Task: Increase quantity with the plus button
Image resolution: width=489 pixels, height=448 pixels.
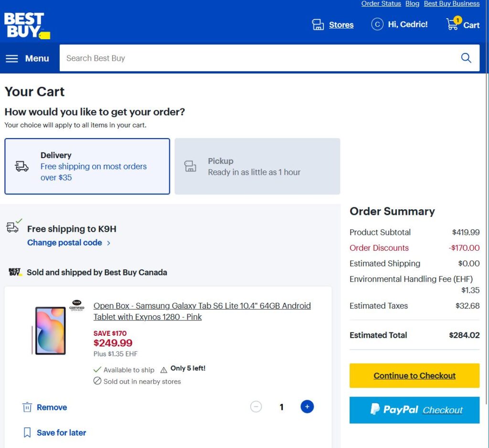Action: coord(307,407)
